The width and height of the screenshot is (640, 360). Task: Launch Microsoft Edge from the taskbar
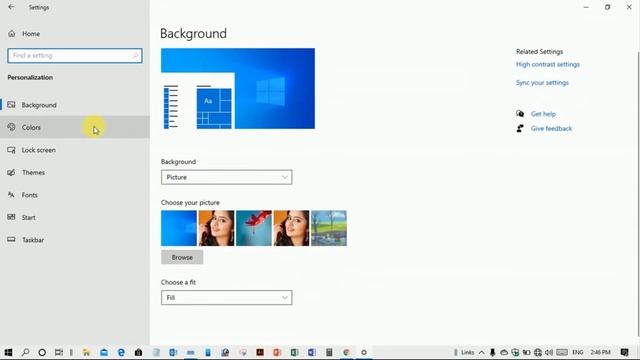click(121, 352)
